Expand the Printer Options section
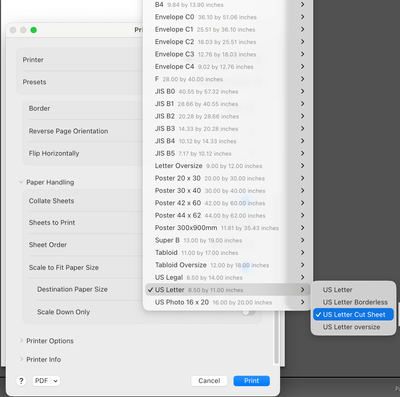The width and height of the screenshot is (400, 397). click(21, 341)
